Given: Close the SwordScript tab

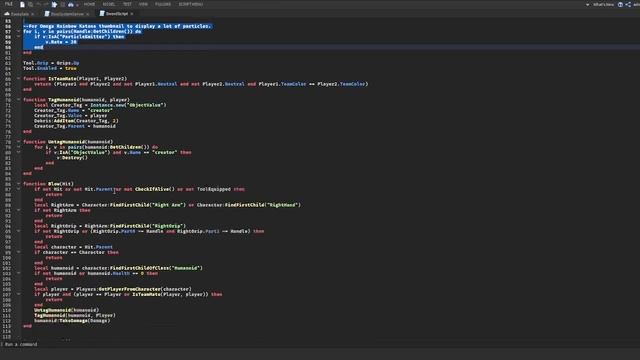Looking at the screenshot, I should (x=132, y=14).
